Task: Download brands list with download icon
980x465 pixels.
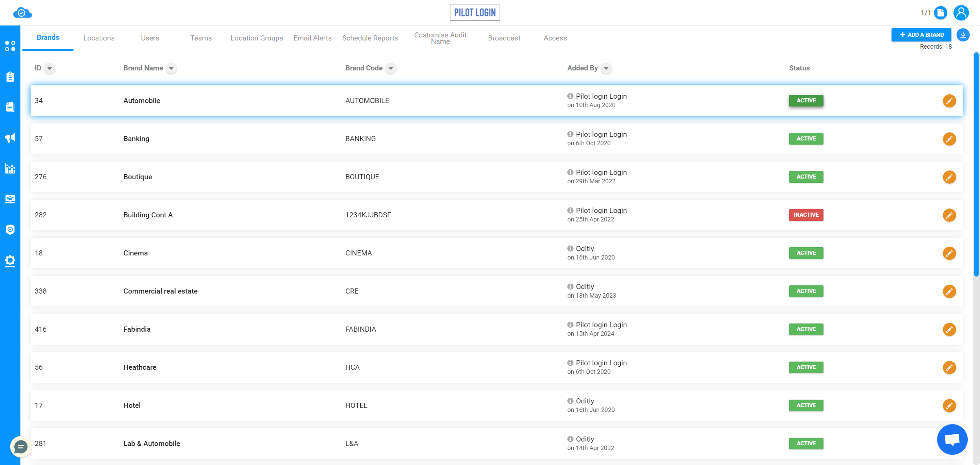Action: coord(963,35)
